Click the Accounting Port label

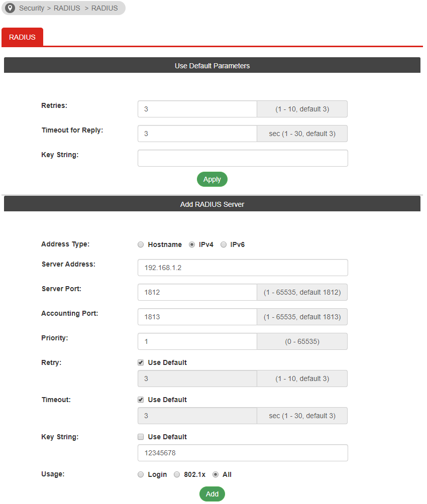coord(69,313)
